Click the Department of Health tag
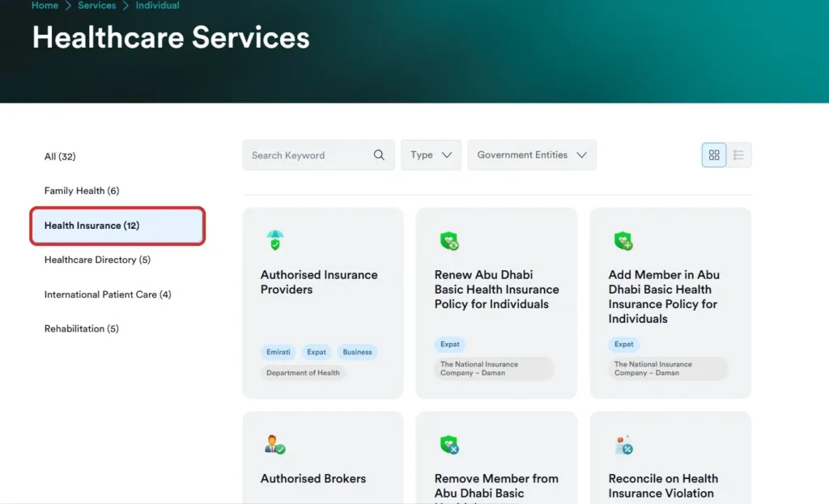The image size is (829, 504). point(303,373)
